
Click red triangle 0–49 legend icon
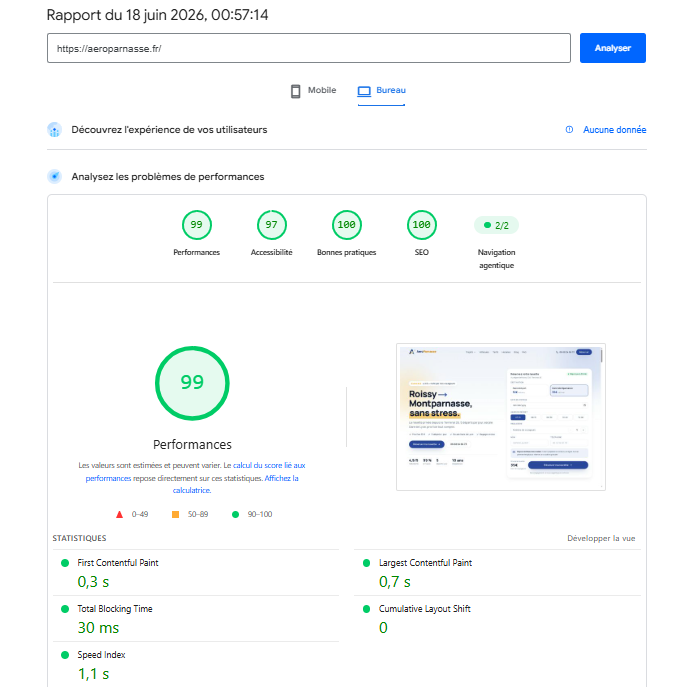119,515
